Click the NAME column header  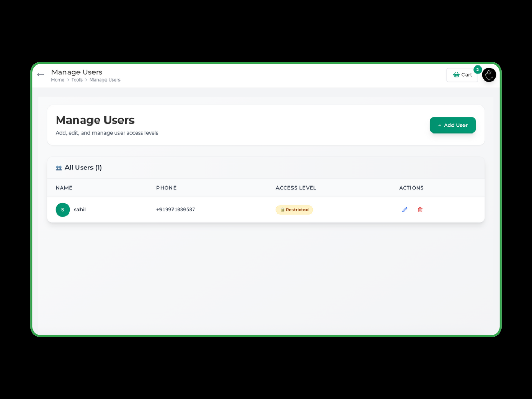click(64, 188)
